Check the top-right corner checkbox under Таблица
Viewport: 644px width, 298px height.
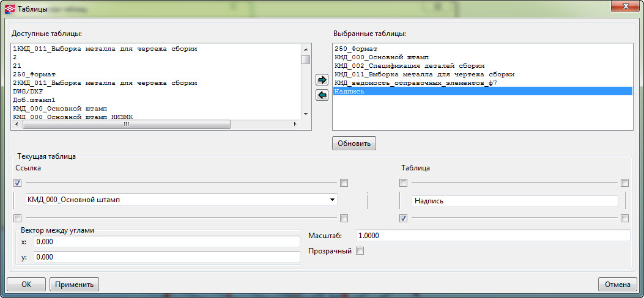pos(624,183)
